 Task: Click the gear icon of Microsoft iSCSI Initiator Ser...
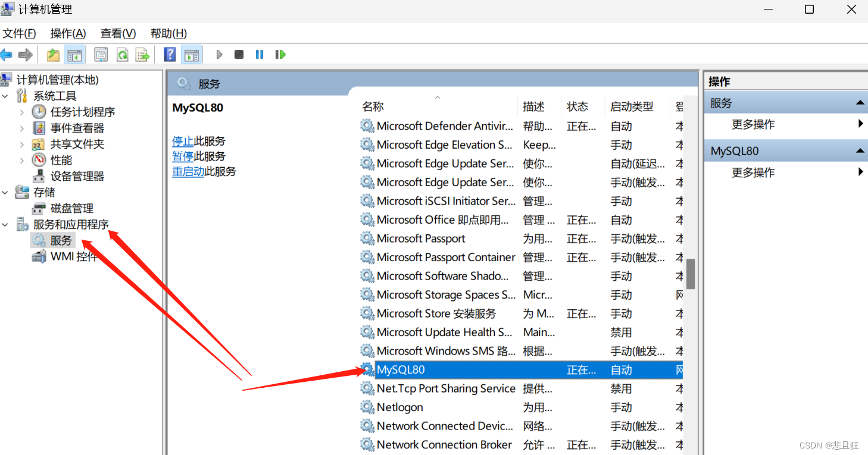367,201
